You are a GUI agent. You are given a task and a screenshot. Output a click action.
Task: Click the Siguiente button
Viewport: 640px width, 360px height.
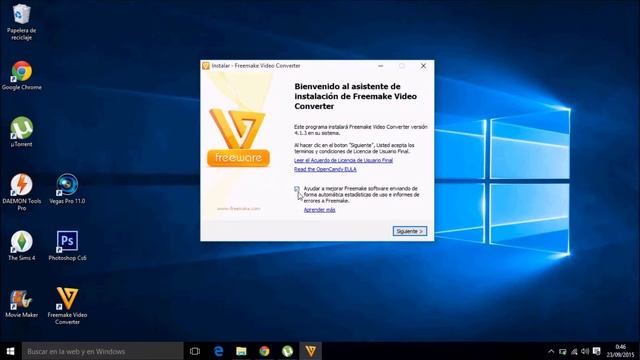pyautogui.click(x=409, y=231)
